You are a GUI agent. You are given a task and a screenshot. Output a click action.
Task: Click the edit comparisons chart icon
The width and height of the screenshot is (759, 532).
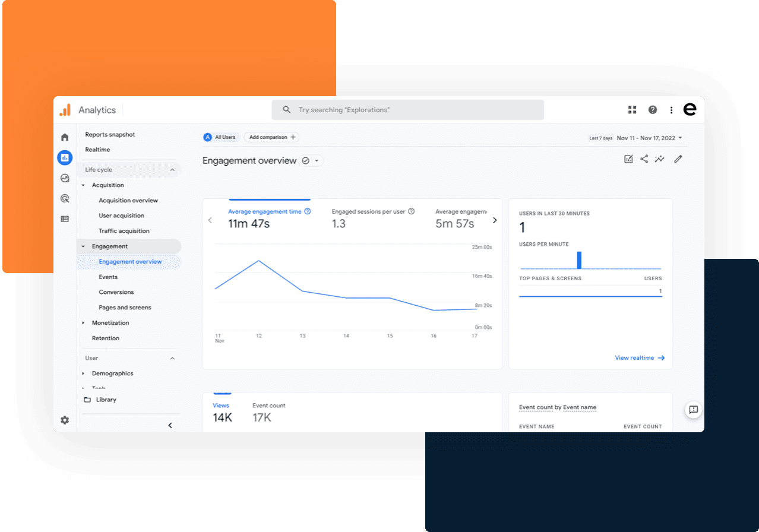coord(628,159)
